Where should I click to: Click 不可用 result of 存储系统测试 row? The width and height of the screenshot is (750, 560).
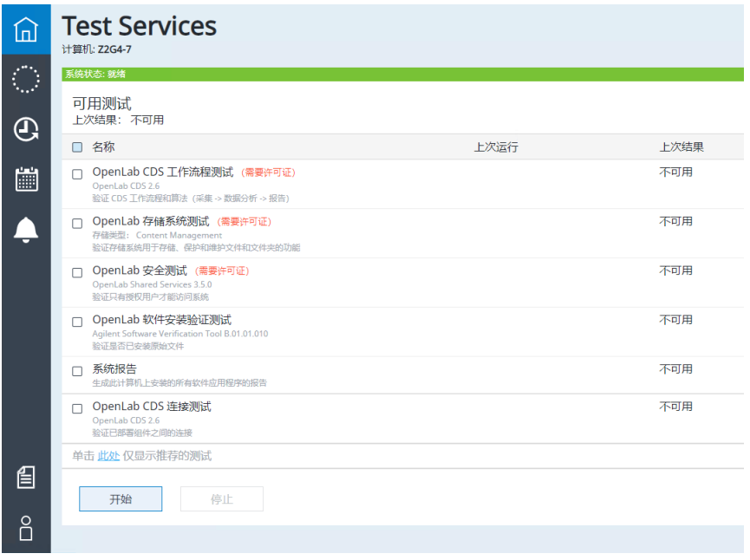(x=675, y=221)
